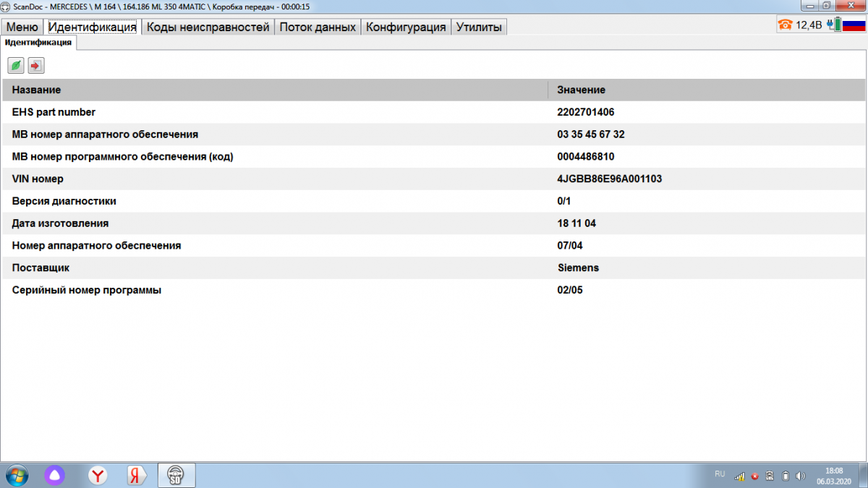Select the Номер аппаратного обеспечения row

[x=433, y=246]
